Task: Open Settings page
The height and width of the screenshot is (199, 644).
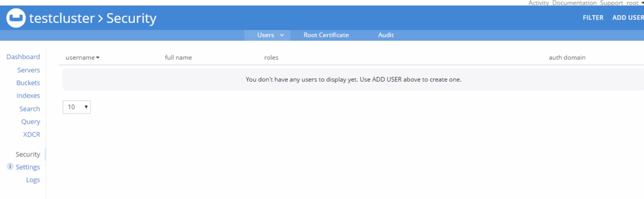Action: pos(28,167)
